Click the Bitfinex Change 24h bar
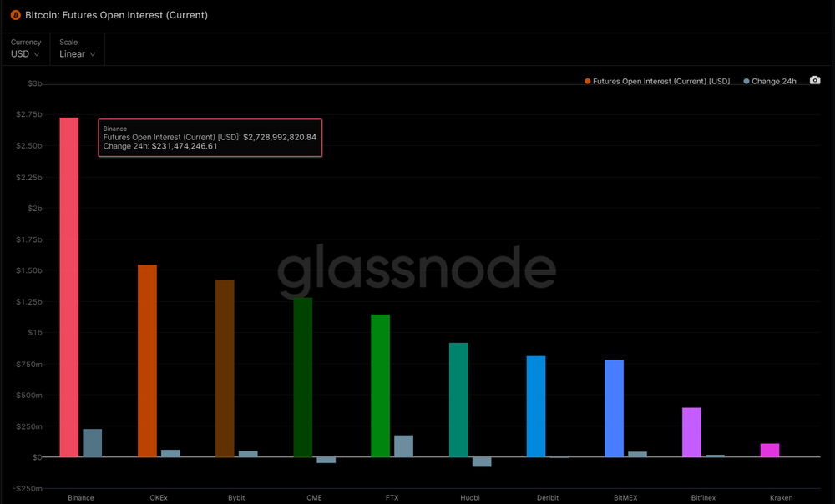835x504 pixels. 716,456
